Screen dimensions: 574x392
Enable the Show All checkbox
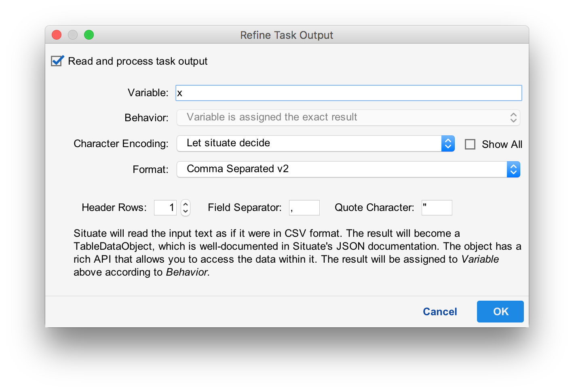470,144
